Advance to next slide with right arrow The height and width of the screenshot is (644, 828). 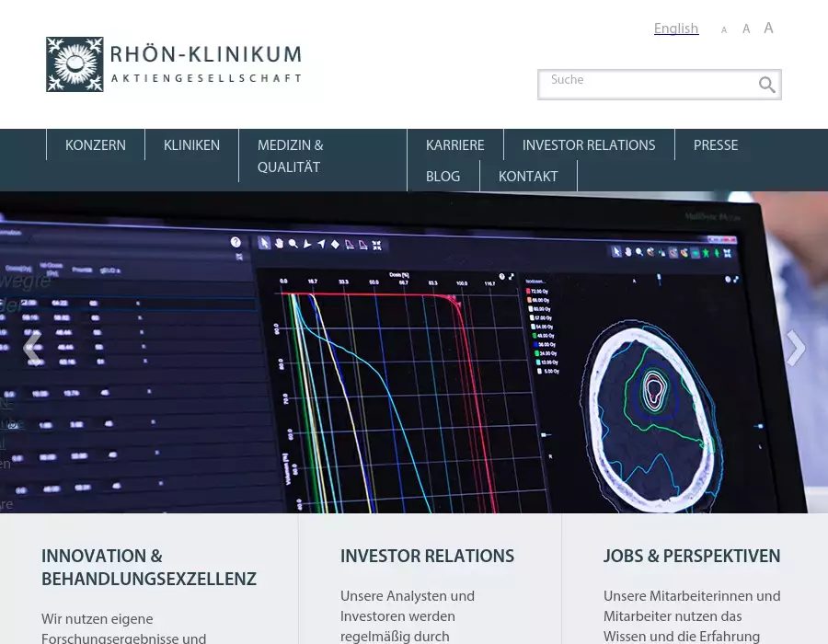coord(795,348)
